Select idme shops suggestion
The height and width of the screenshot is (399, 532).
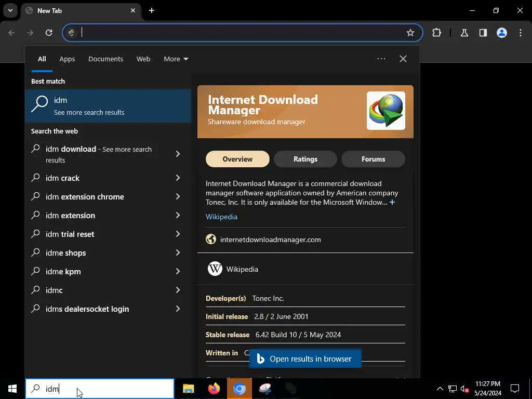66,253
